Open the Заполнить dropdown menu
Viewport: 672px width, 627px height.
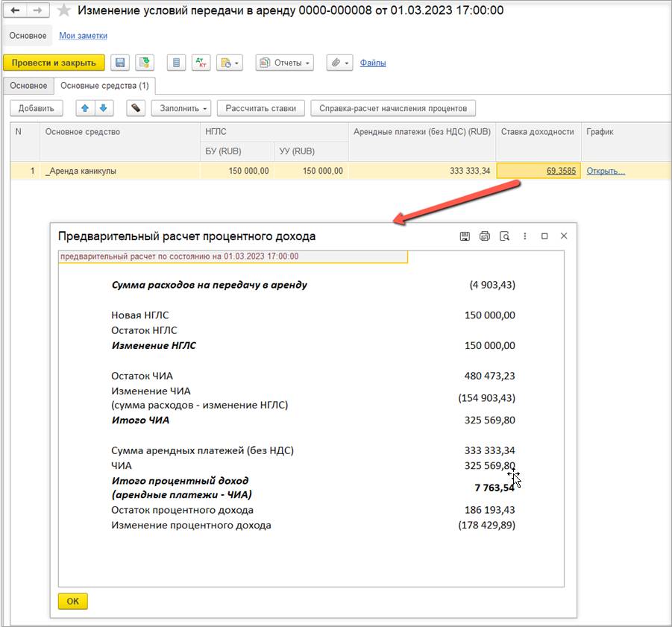tap(182, 108)
